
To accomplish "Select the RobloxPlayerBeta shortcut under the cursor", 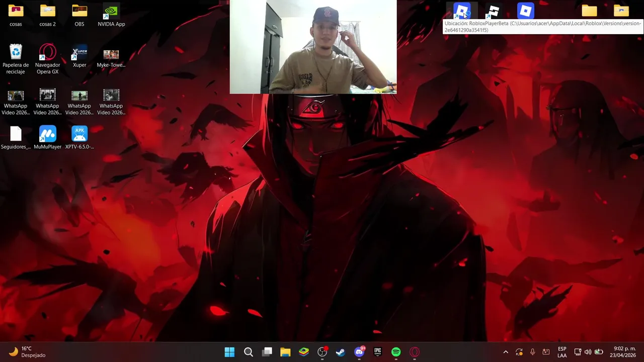I will coord(462,11).
